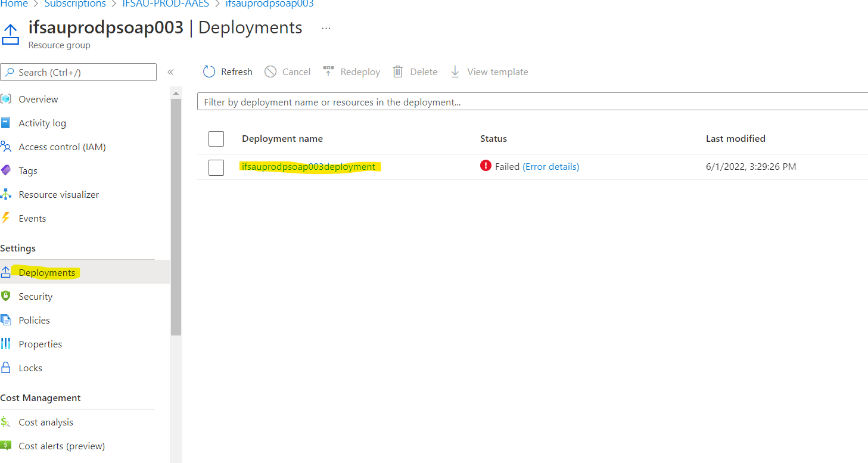Screen dimensions: 868x463
Task: Click the Access control people icon
Action: (x=6, y=147)
